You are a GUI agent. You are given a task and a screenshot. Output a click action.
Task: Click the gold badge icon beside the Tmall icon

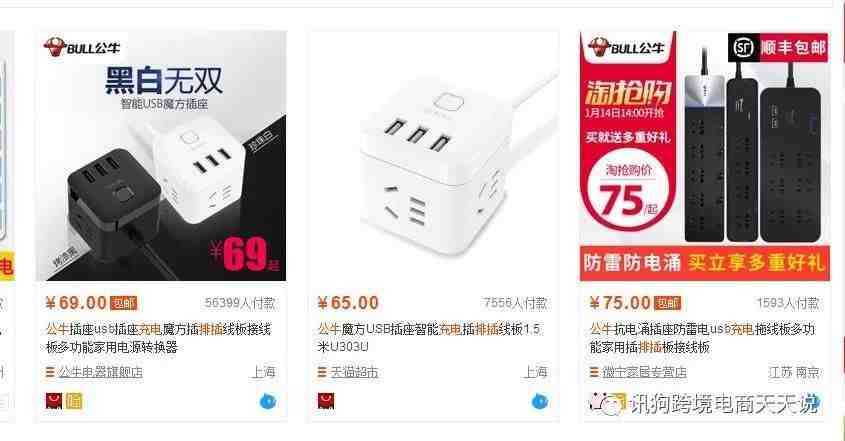pos(74,401)
